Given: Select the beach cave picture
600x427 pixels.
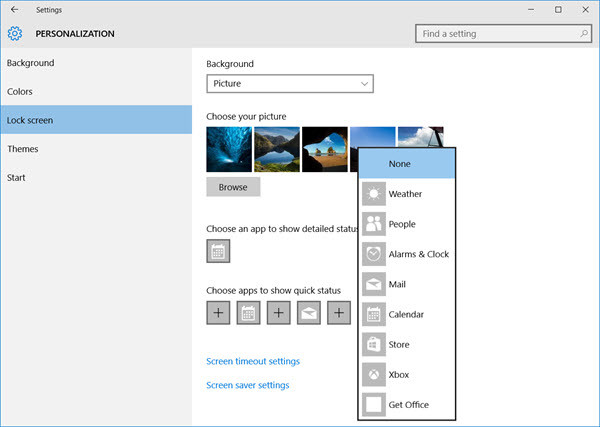Looking at the screenshot, I should click(x=325, y=149).
